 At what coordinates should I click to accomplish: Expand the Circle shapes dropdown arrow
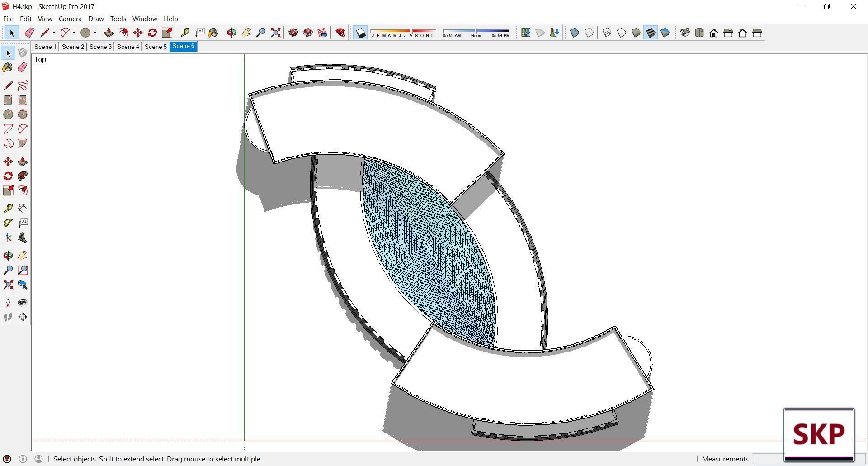[94, 33]
